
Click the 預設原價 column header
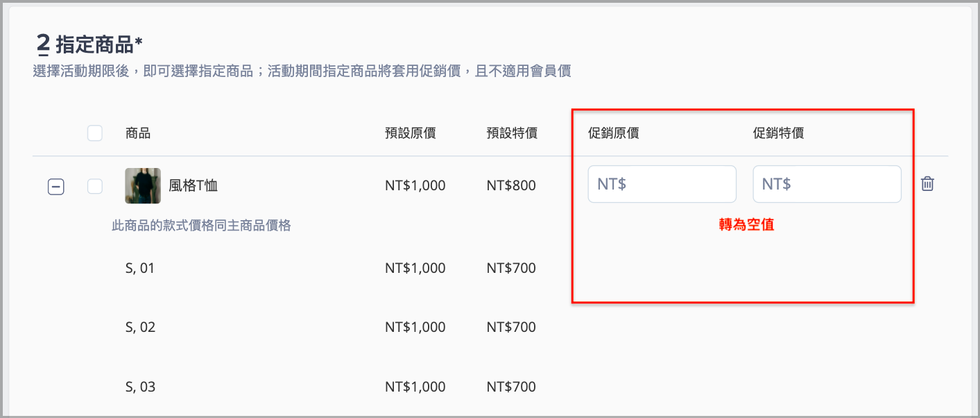point(411,133)
